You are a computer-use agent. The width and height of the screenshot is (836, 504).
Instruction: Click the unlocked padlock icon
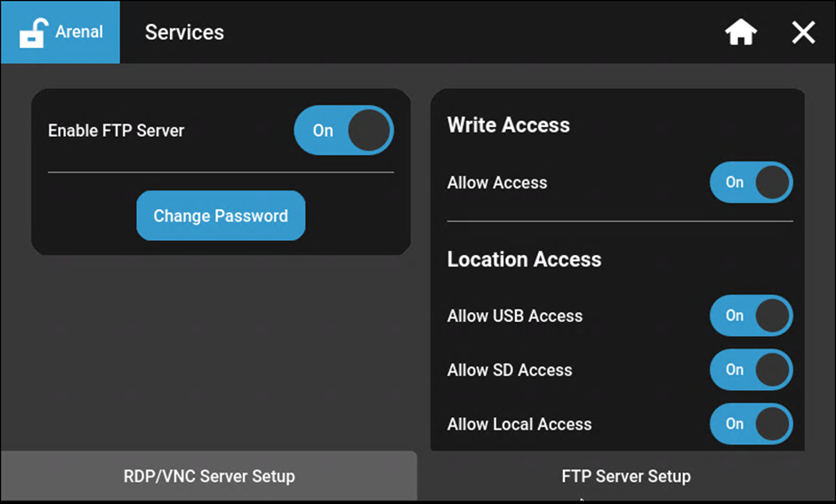(x=32, y=33)
